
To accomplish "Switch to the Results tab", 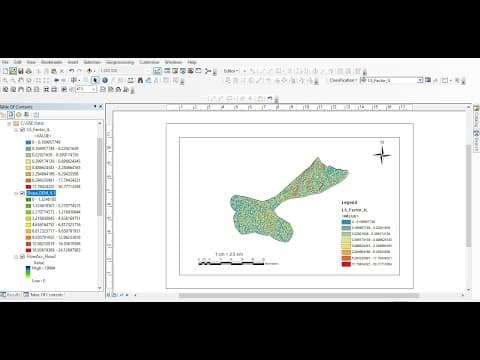I will tap(11, 295).
